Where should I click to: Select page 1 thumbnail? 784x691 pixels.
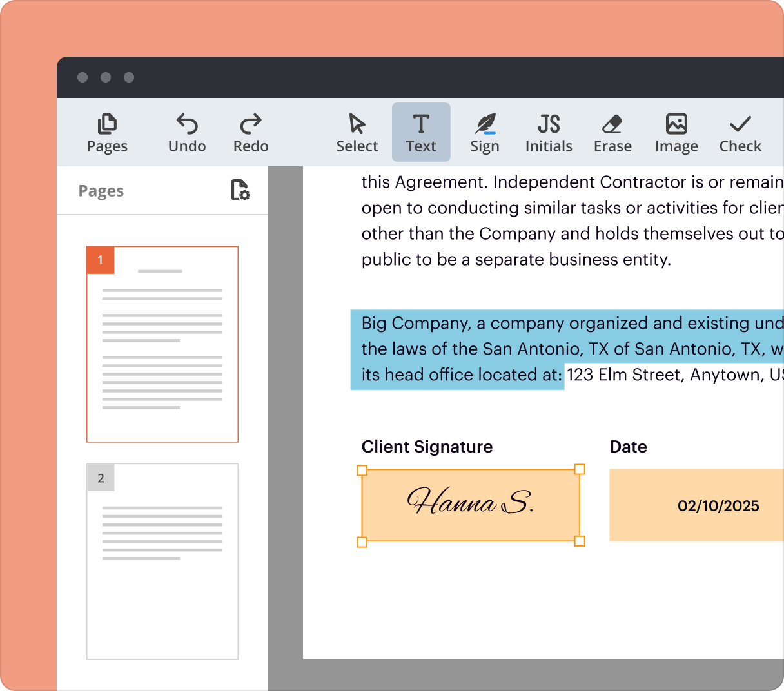click(x=162, y=343)
